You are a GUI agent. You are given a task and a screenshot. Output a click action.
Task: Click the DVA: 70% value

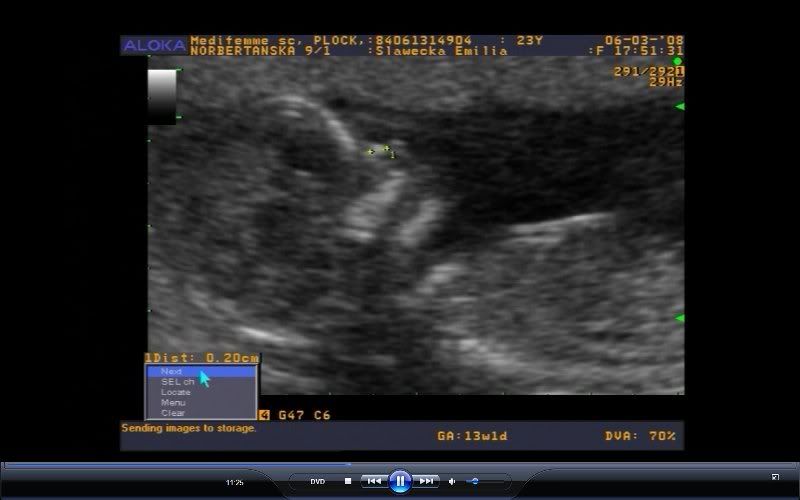(x=640, y=436)
